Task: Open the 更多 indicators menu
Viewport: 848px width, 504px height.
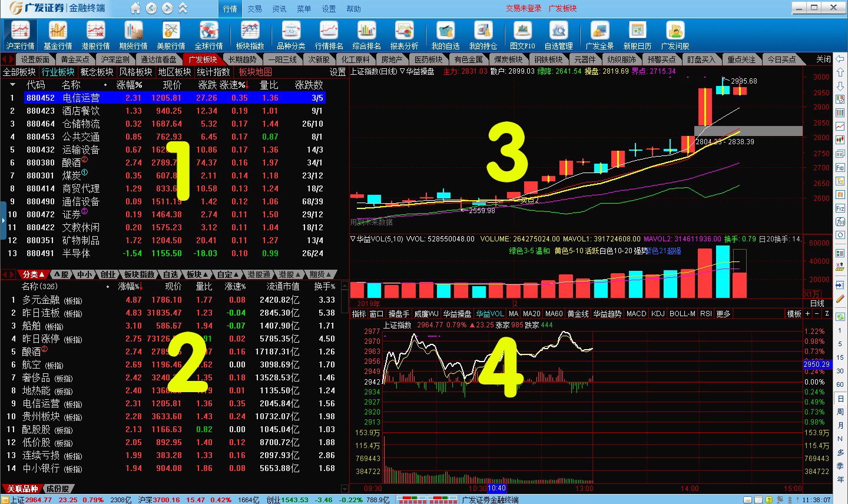Action: tap(723, 314)
